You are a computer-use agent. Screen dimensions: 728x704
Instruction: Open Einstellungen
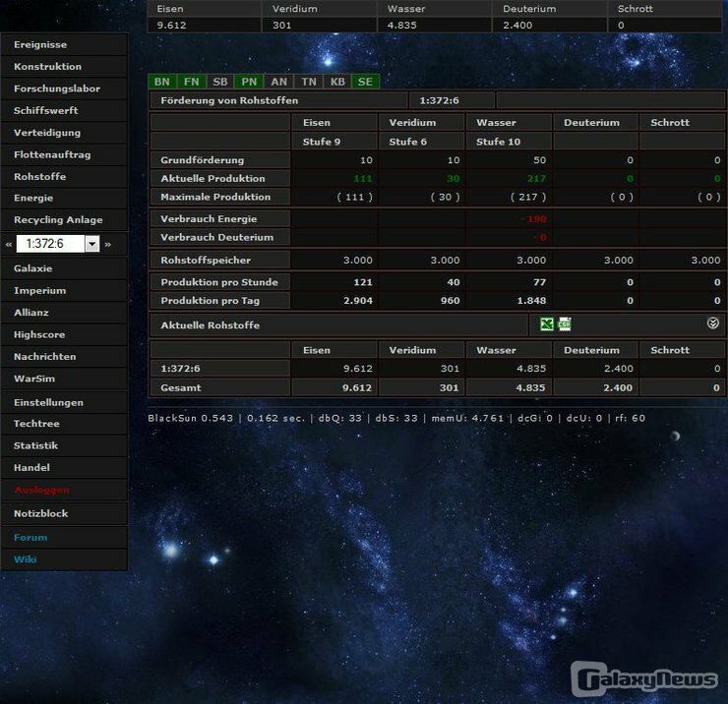pyautogui.click(x=64, y=402)
